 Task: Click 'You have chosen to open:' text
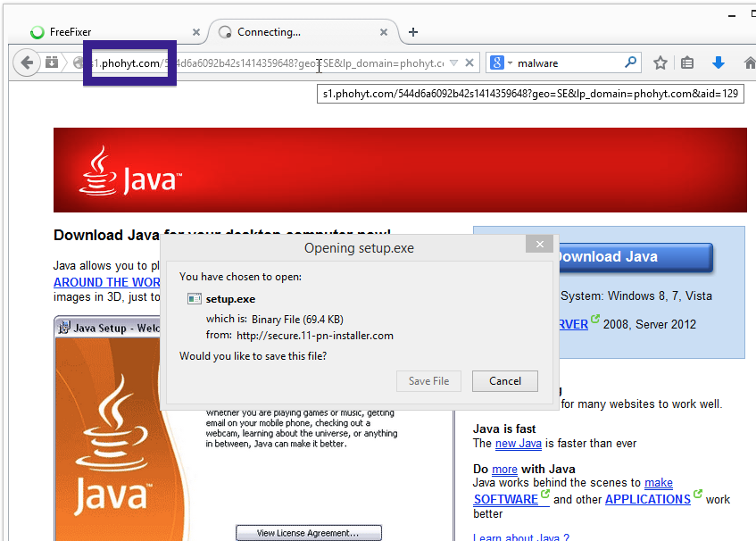(241, 277)
